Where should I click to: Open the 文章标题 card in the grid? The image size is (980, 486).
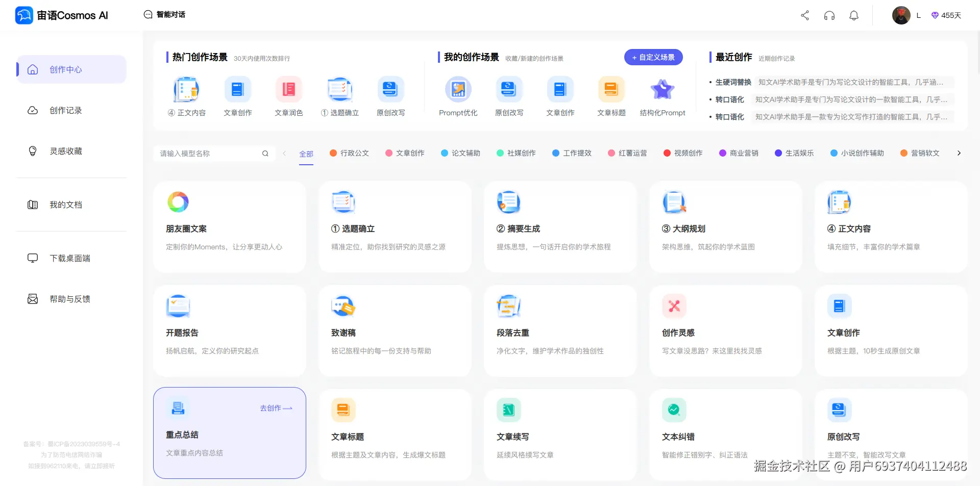(395, 435)
